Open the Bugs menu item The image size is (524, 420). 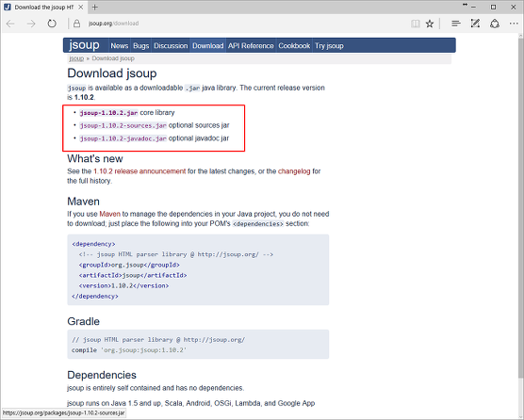(141, 46)
